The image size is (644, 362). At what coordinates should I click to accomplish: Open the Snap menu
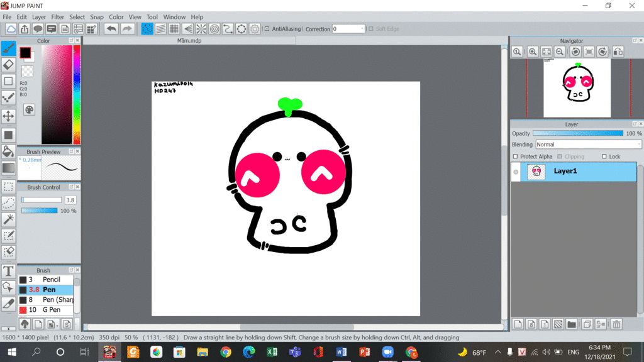click(96, 17)
